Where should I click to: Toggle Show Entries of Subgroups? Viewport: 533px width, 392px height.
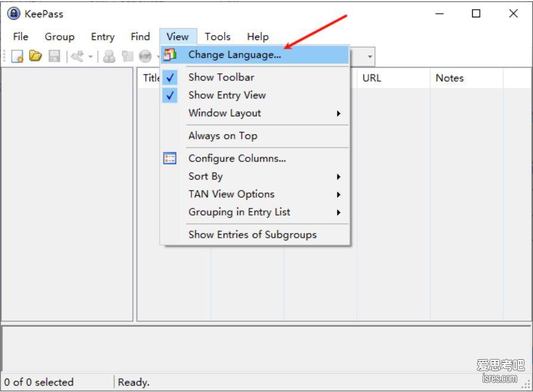(x=255, y=234)
